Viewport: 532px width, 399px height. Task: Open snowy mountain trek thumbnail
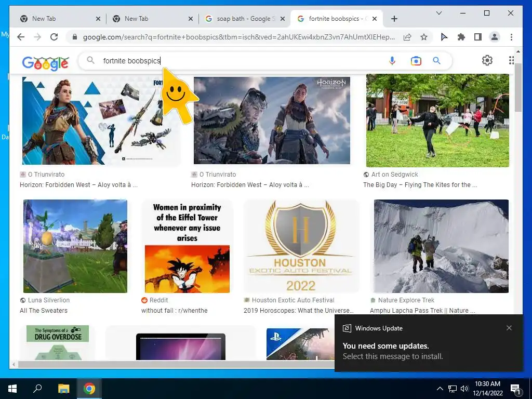[x=441, y=246]
